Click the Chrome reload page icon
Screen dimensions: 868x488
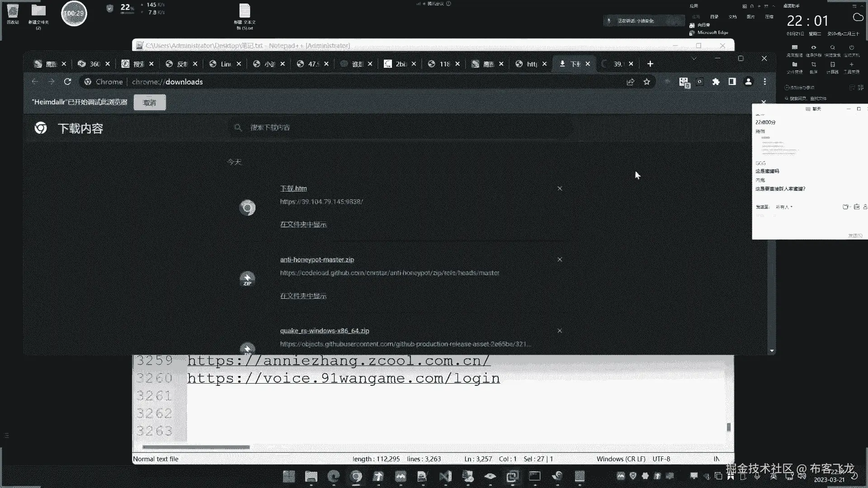67,82
